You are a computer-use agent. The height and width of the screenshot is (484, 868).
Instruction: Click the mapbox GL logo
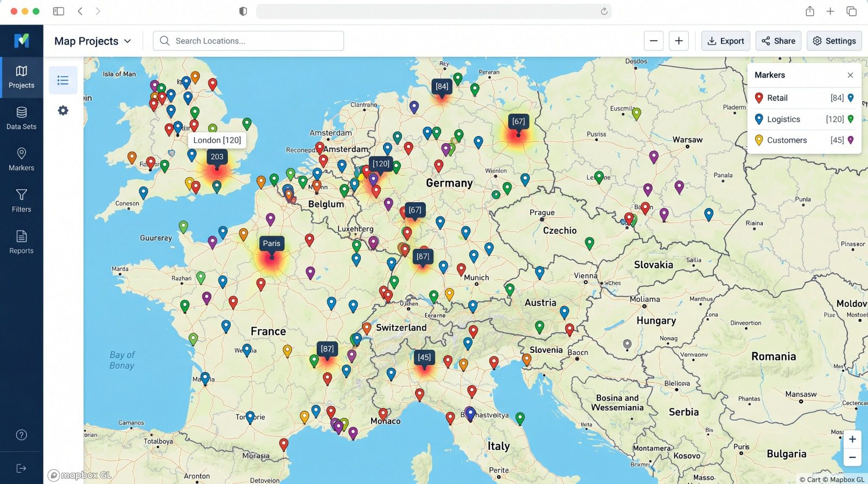[x=80, y=475]
